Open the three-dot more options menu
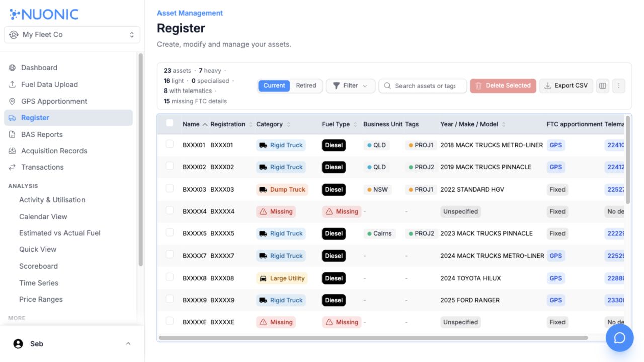644x362 pixels. (619, 86)
